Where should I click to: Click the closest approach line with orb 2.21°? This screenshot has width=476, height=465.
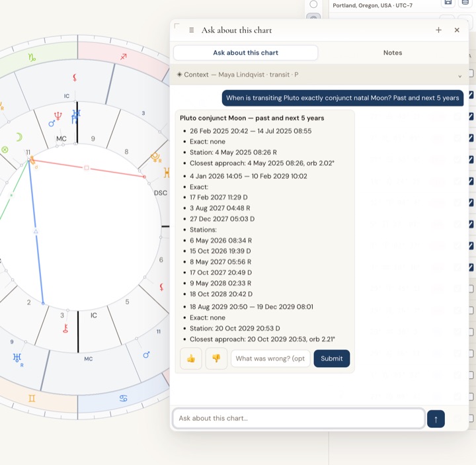point(262,339)
